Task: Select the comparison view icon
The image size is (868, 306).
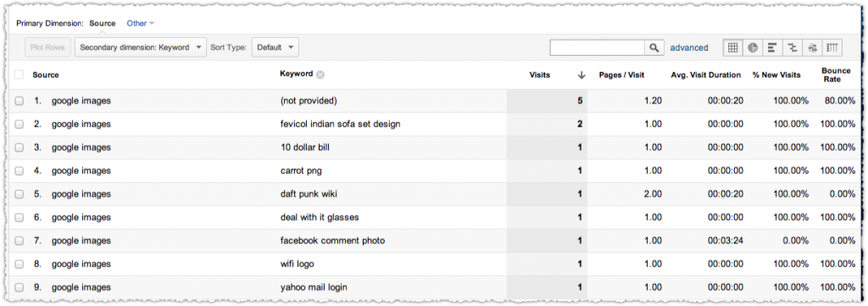Action: pos(793,47)
